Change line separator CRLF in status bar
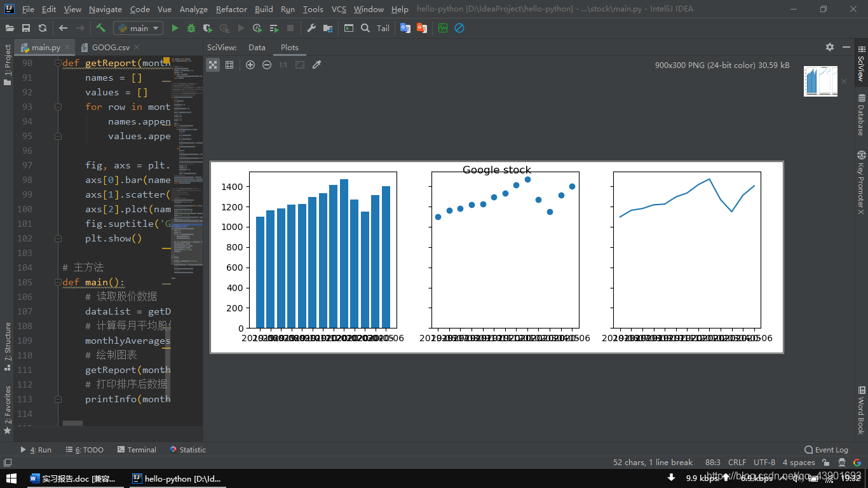Screen dimensions: 868x488 click(x=737, y=463)
